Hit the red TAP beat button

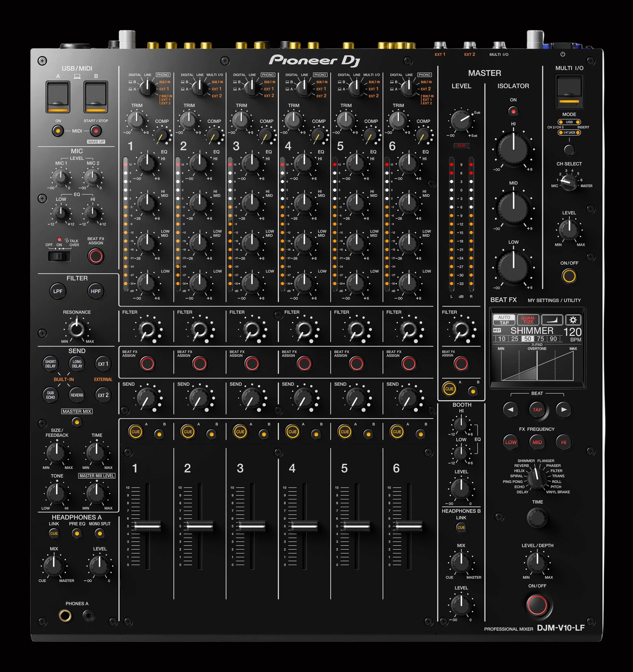coord(537,409)
